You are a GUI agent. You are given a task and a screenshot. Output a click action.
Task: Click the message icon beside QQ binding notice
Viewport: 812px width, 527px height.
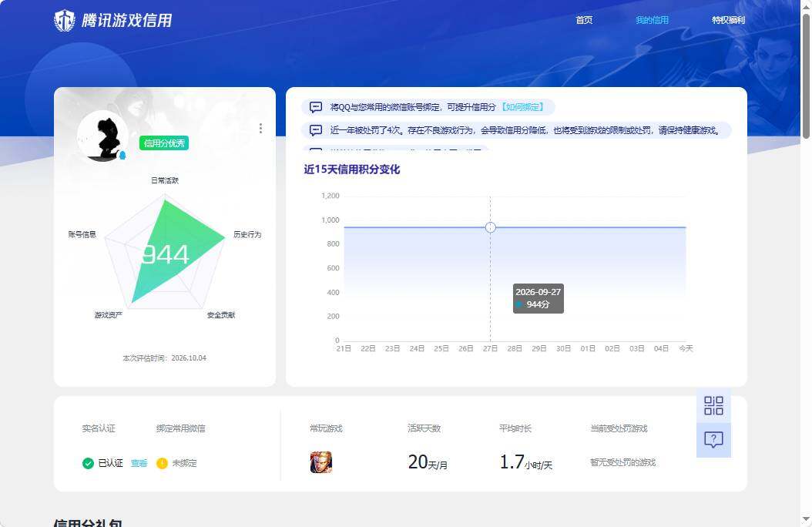tap(316, 107)
